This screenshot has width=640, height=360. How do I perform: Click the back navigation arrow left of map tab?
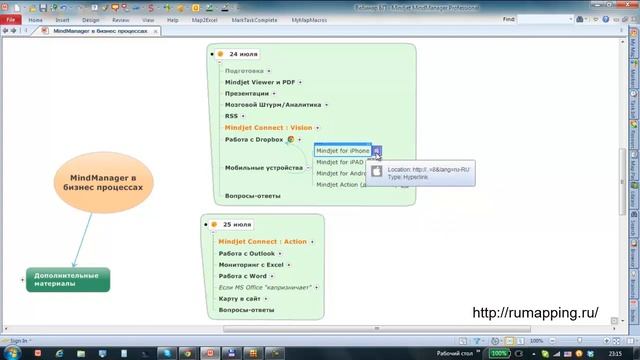tap(5, 31)
